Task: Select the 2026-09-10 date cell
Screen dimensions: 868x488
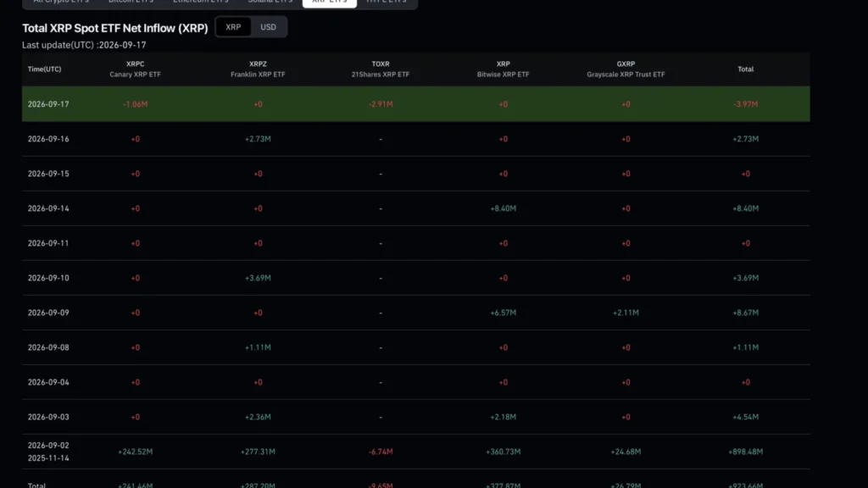Action: click(x=48, y=278)
